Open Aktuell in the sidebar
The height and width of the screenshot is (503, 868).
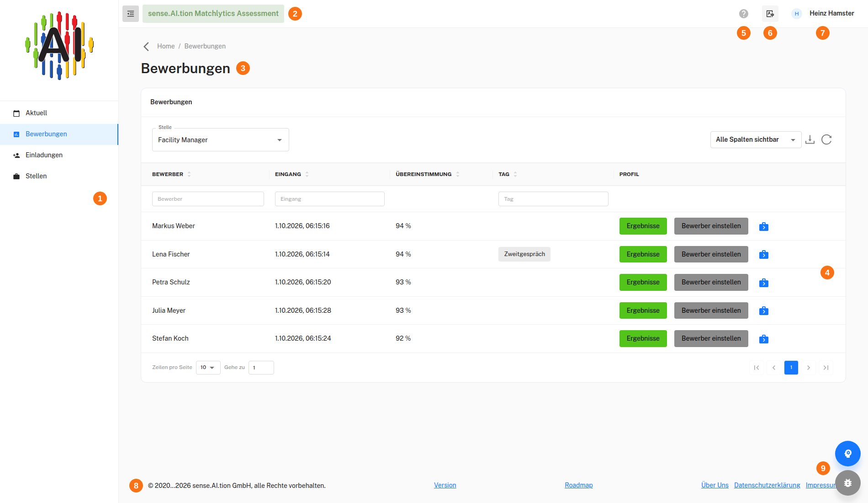(x=59, y=113)
